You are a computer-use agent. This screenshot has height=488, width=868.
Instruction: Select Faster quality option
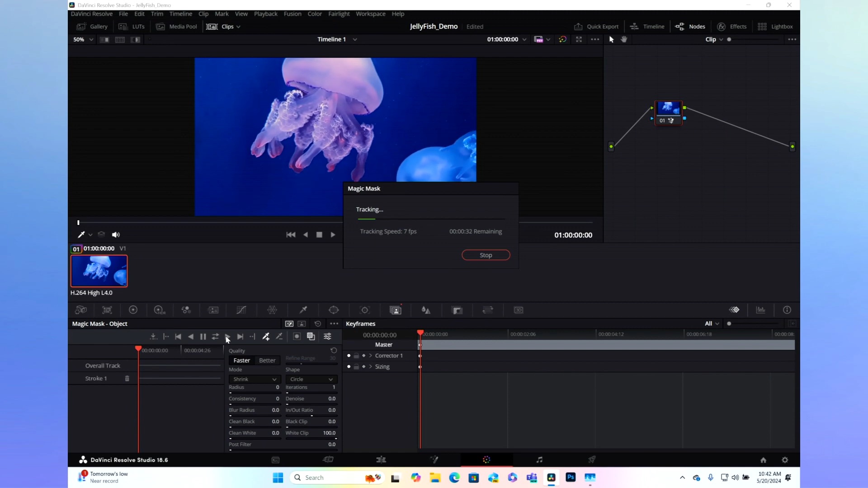coord(241,361)
